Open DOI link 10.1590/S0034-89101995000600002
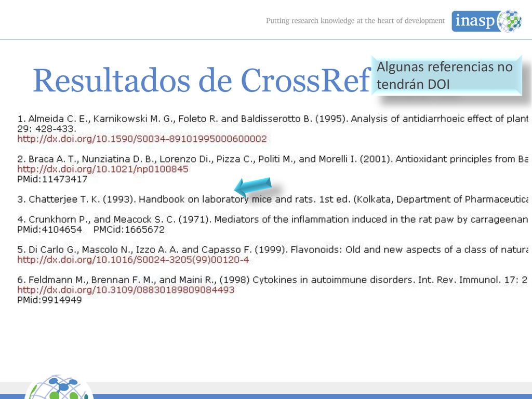 click(x=142, y=139)
